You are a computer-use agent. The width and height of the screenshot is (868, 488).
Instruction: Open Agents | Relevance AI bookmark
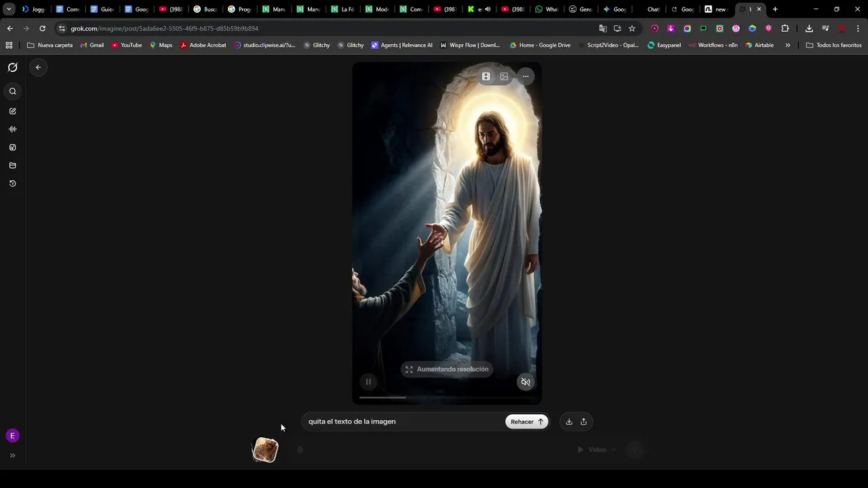pyautogui.click(x=401, y=45)
